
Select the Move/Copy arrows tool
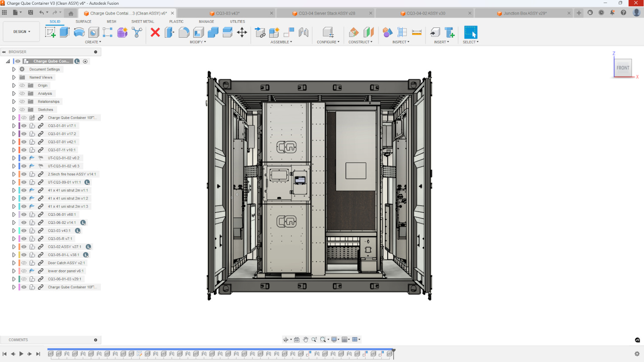click(242, 32)
